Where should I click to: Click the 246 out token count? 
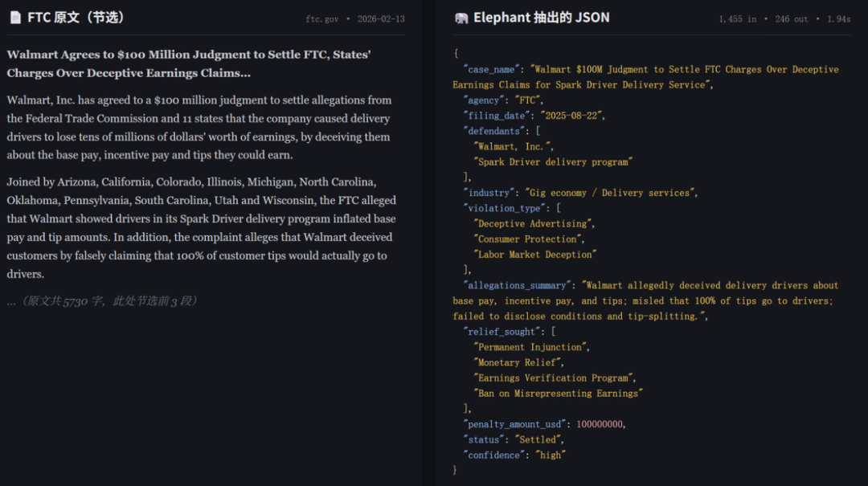click(x=792, y=19)
